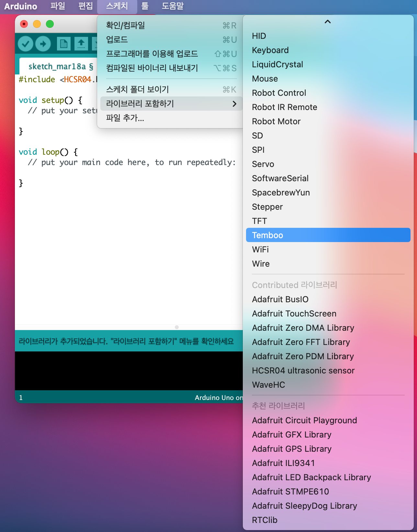
Task: Include the LiquidCrystal library
Action: pos(328,64)
